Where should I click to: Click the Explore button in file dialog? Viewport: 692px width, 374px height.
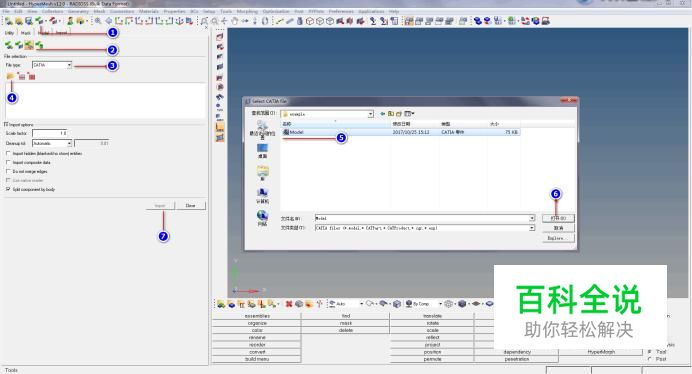[558, 238]
